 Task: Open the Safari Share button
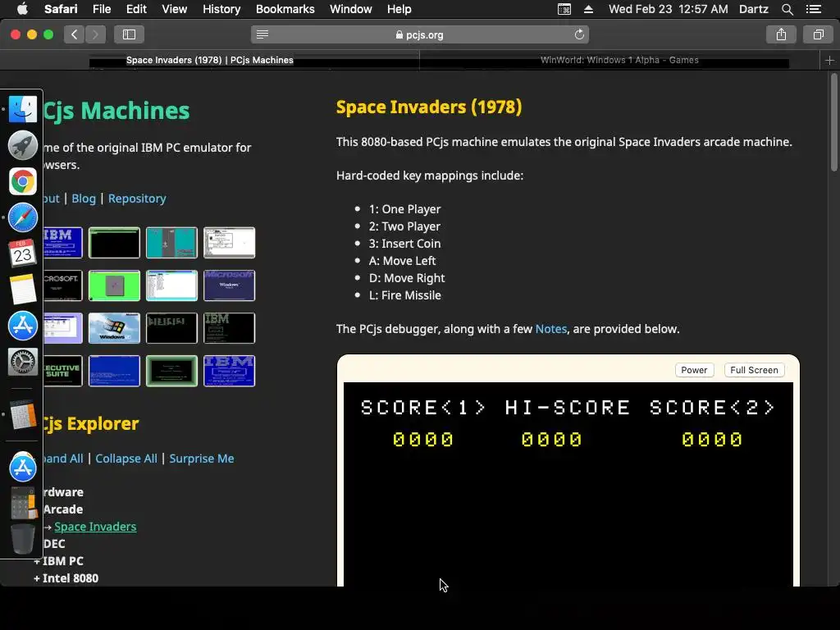[781, 34]
